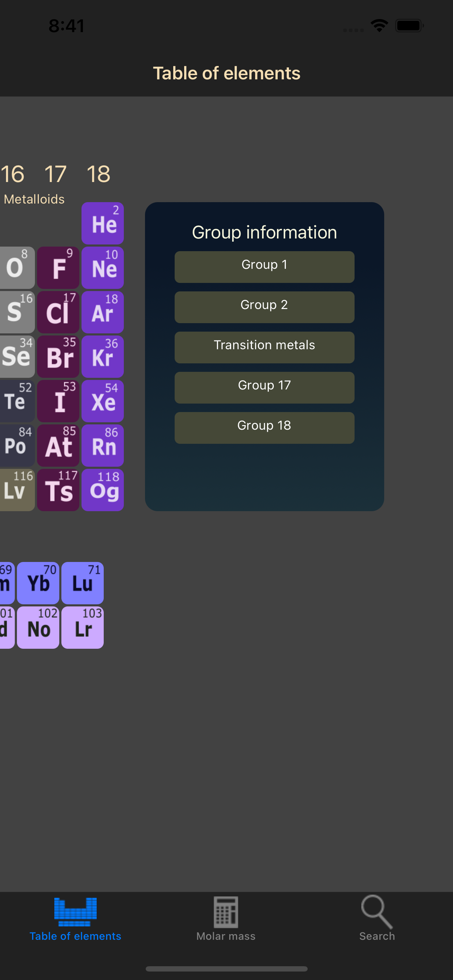Tap the Lawrencium (Lr) element tile

pyautogui.click(x=83, y=628)
